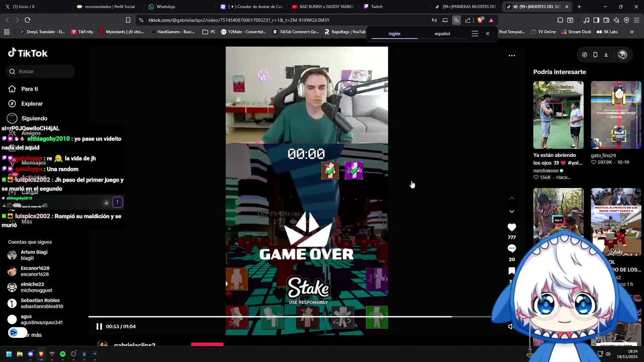
Task: Click the phone app icon
Action: pyautogui.click(x=595, y=55)
